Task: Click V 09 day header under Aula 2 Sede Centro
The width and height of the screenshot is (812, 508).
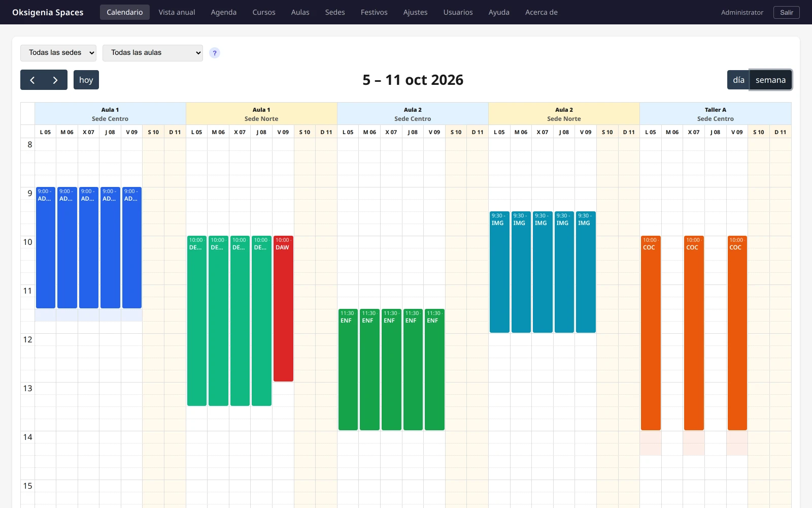Action: [434, 132]
